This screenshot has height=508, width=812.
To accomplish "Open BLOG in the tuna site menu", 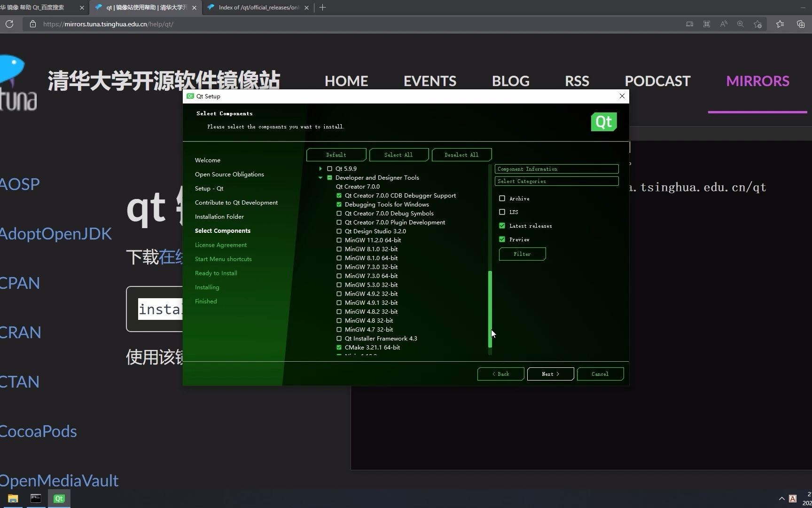I will [x=511, y=81].
